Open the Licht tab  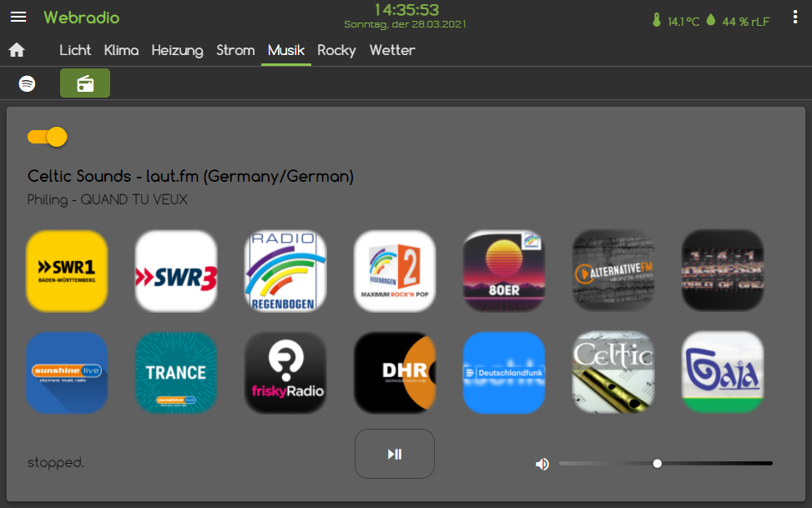(75, 50)
